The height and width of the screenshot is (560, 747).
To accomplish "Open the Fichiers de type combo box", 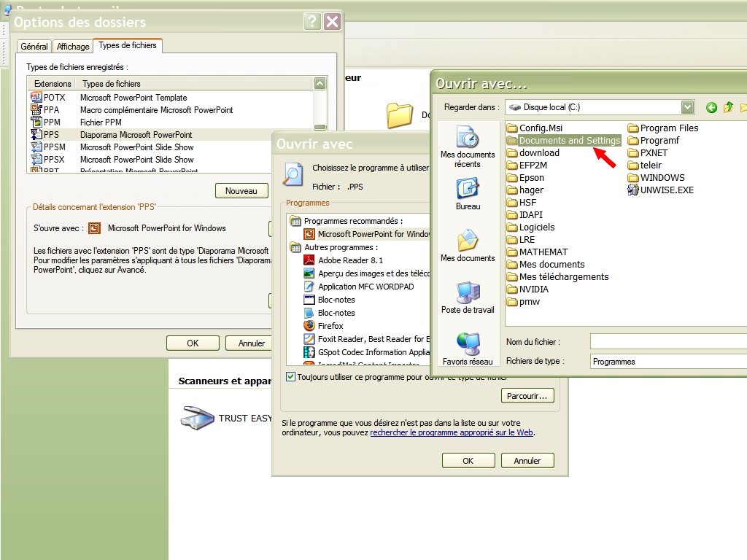I will point(668,362).
